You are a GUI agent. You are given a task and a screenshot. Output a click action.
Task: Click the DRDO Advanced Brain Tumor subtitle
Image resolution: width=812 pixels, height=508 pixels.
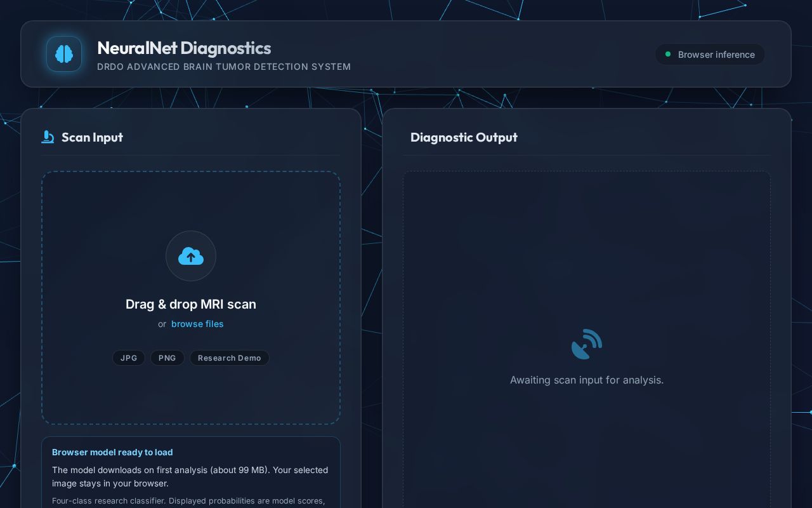click(224, 67)
